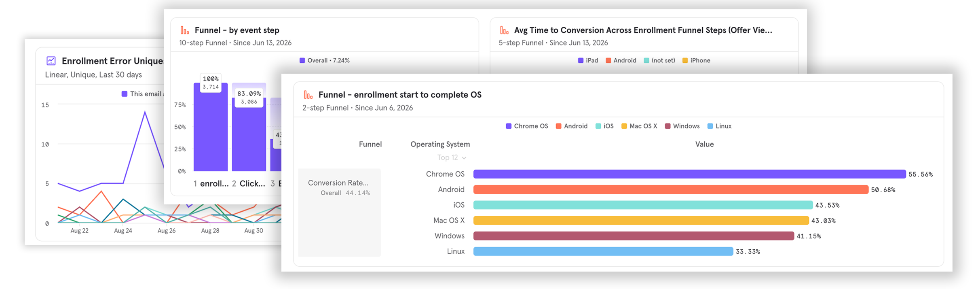Screen dimensions: 980x289
Task: Click 'Aug 22' axis label on line chart
Action: 79,231
